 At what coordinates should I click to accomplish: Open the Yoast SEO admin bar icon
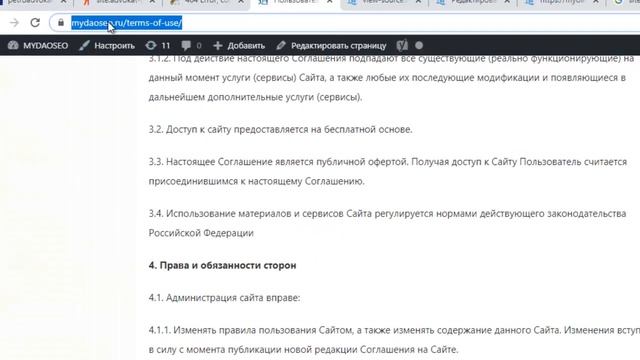[402, 45]
